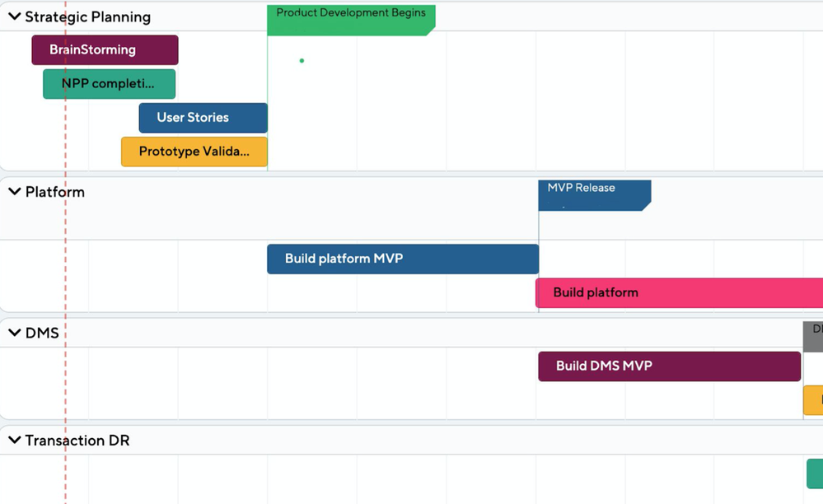
Task: Open the Product Development Begins milestone
Action: [x=351, y=20]
